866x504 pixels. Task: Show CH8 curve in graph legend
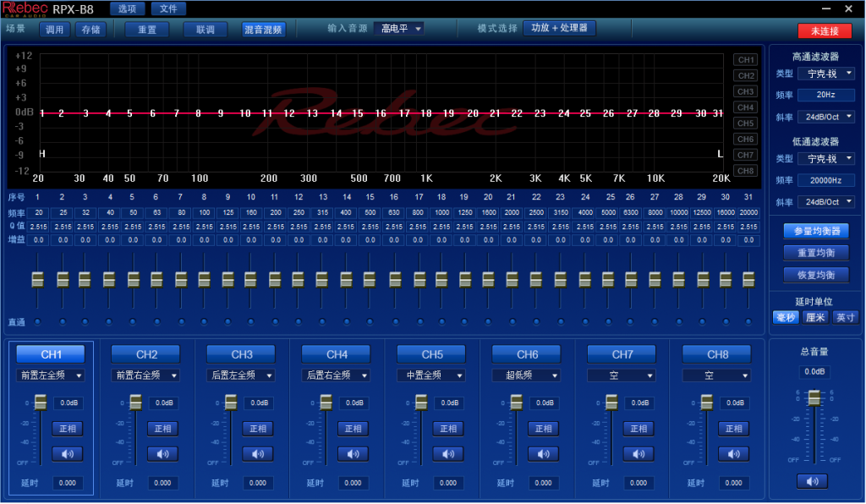pos(746,171)
